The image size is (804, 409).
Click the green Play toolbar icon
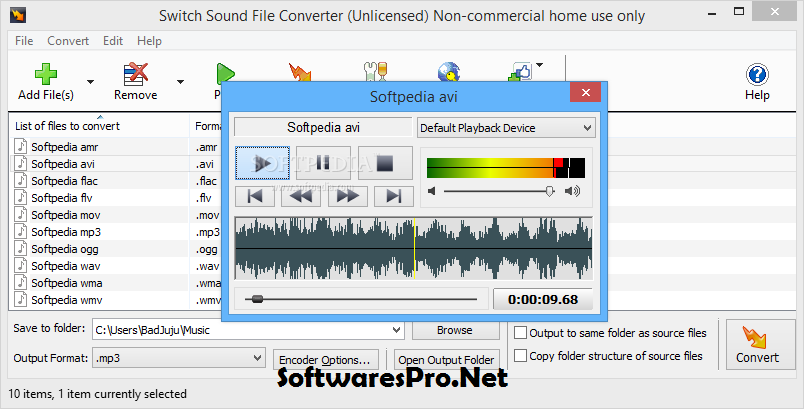[x=224, y=72]
